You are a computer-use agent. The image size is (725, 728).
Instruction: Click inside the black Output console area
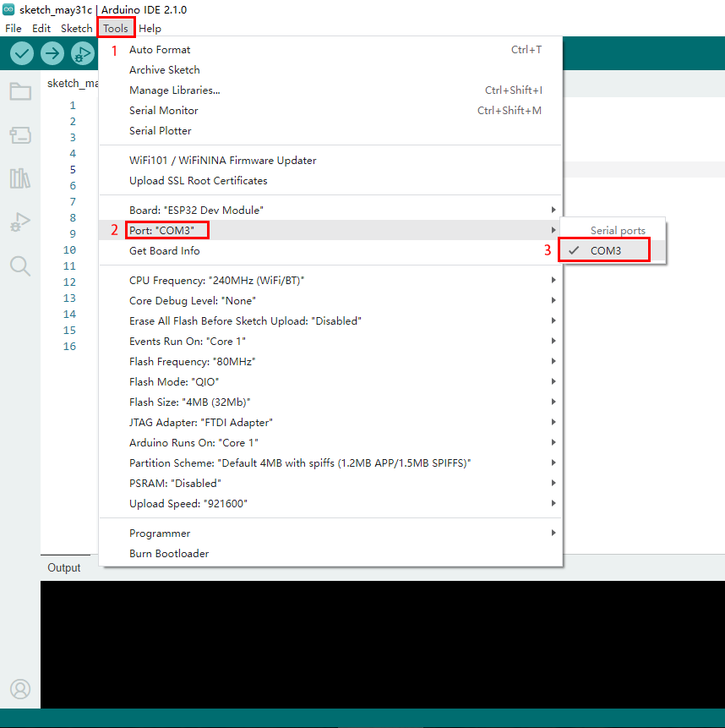(382, 644)
